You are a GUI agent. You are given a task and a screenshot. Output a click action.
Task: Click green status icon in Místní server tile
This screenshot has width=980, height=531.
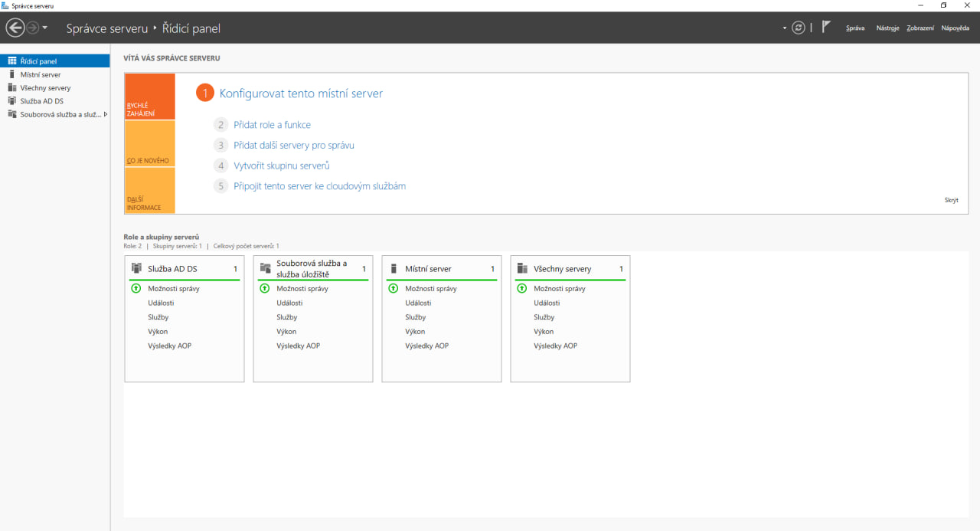394,289
